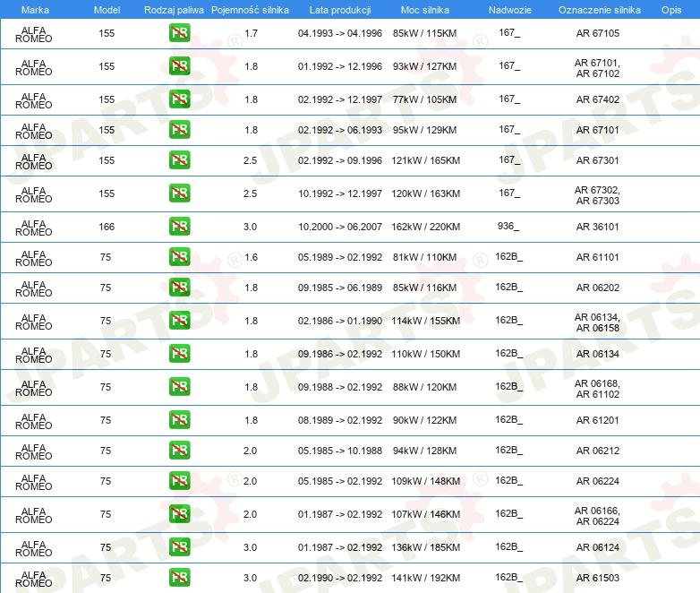Click fuel icon in Alfa Romeo 166 row
700x593 pixels.
[179, 226]
